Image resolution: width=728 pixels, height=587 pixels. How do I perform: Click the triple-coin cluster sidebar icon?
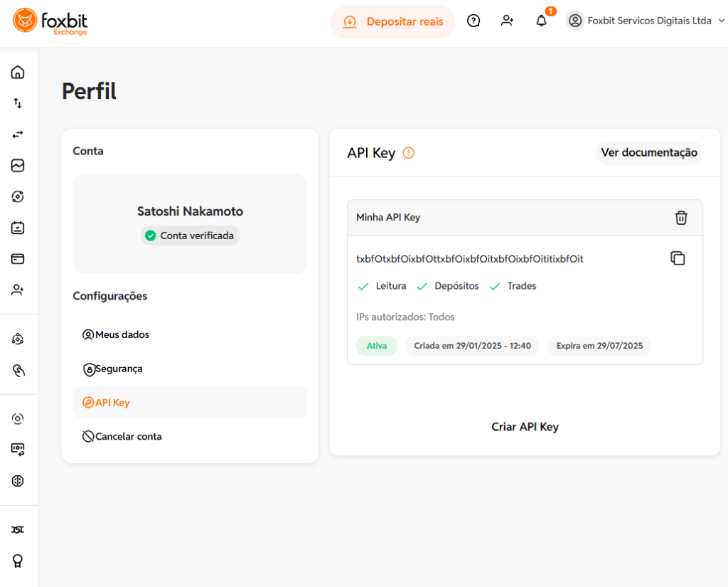pos(18,339)
